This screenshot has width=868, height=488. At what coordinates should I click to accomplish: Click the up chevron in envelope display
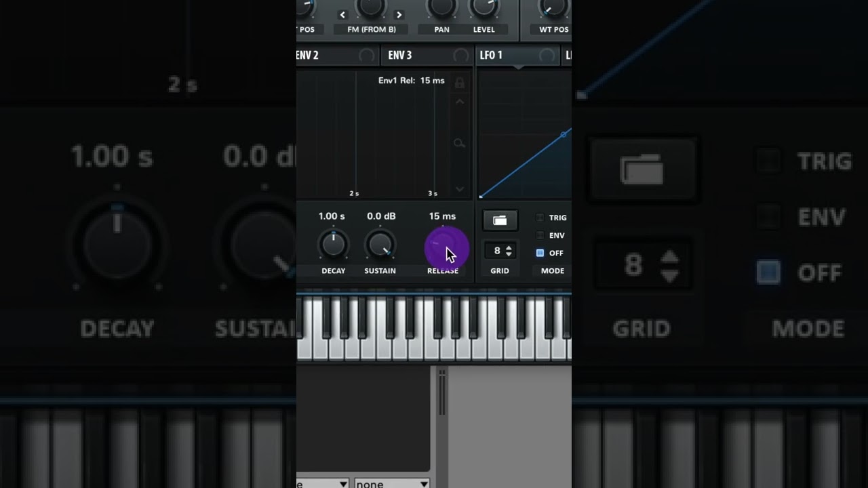coord(460,102)
